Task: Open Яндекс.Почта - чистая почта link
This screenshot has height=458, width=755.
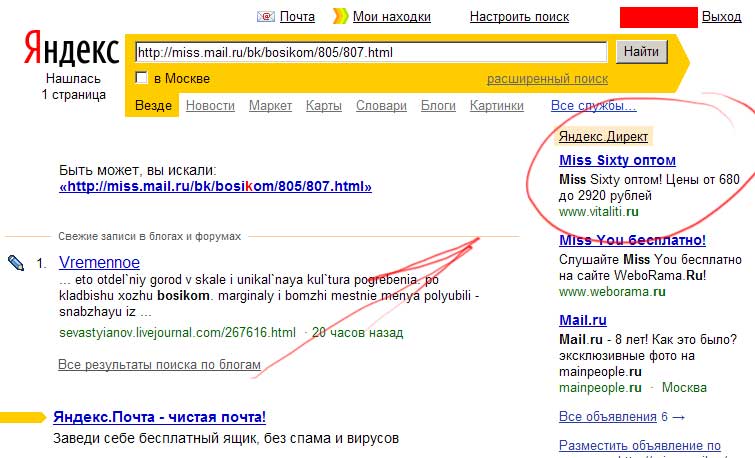Action: point(159,417)
